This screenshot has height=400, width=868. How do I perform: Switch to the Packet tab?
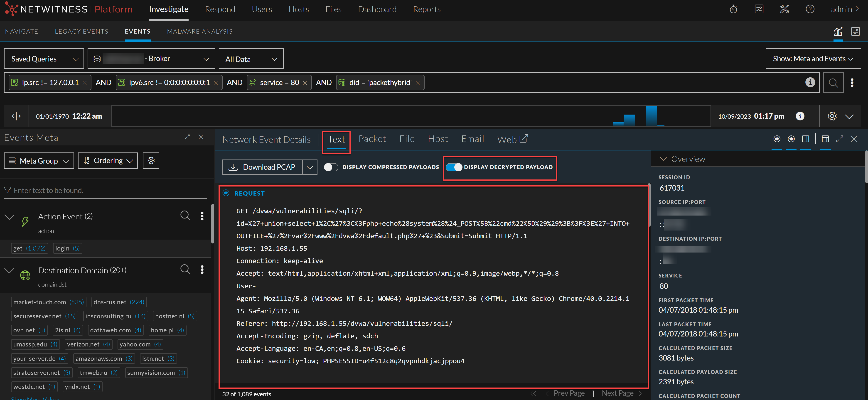coord(372,139)
